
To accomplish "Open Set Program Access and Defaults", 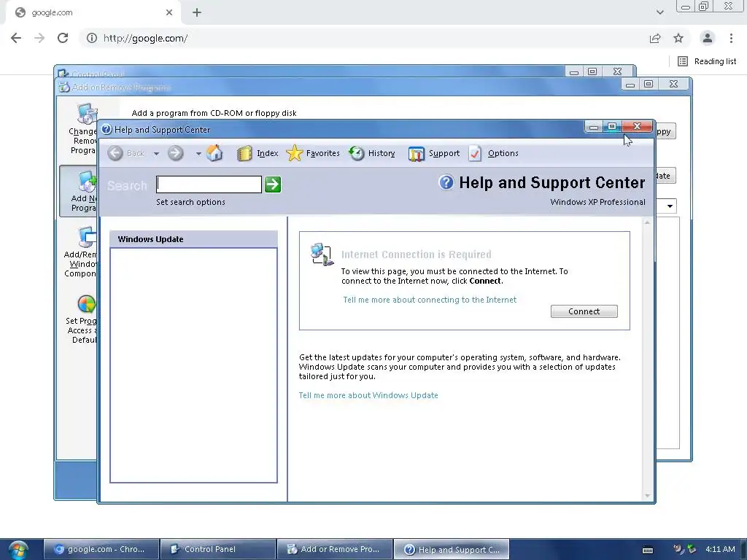I will (81, 319).
